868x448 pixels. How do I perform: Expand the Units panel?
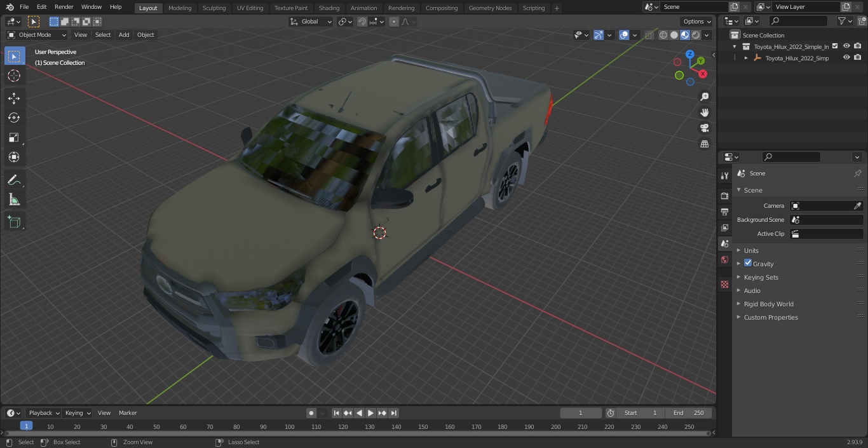point(751,250)
